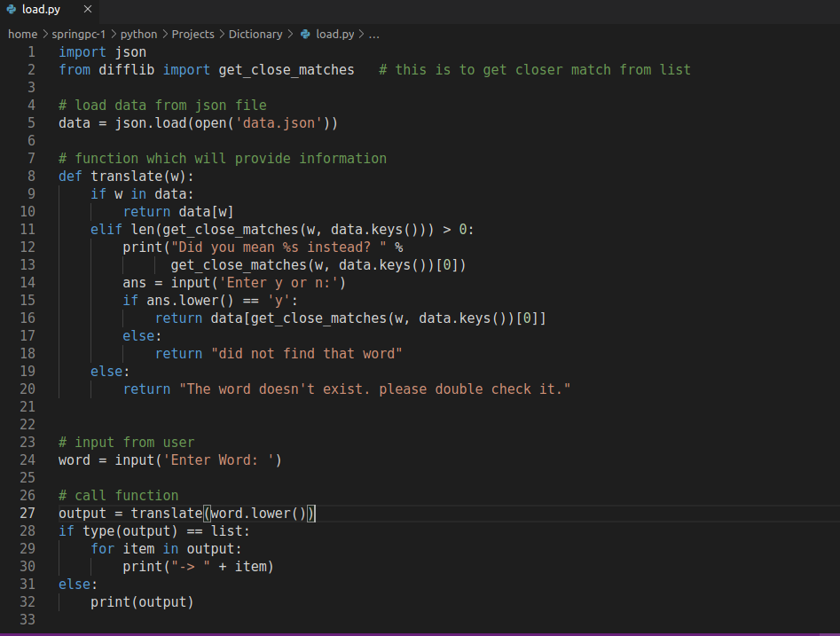The height and width of the screenshot is (636, 840).
Task: Click the string "Did you mean %s instead? "
Action: point(279,247)
